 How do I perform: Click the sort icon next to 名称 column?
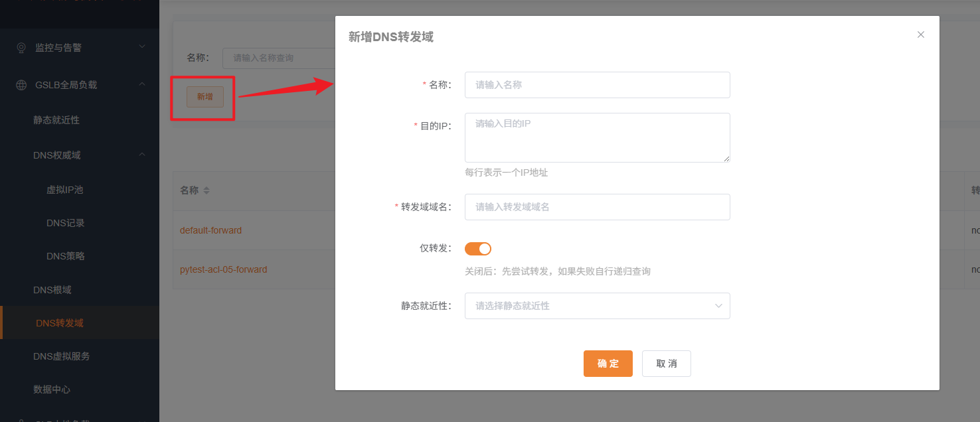(205, 190)
